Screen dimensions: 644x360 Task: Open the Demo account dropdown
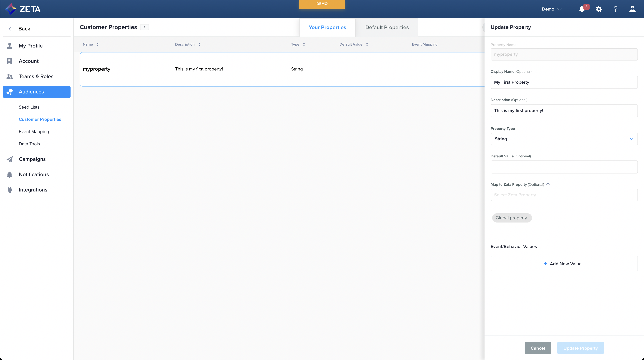[552, 9]
